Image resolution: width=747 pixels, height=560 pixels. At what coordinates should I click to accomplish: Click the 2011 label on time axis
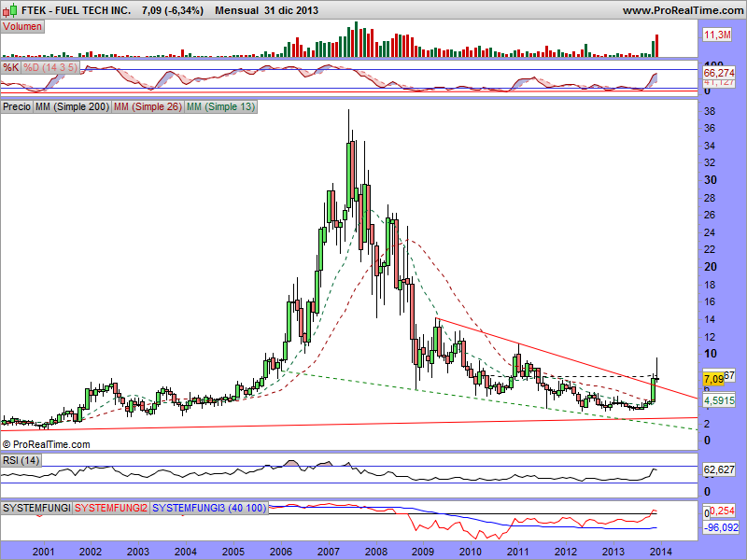pyautogui.click(x=518, y=552)
